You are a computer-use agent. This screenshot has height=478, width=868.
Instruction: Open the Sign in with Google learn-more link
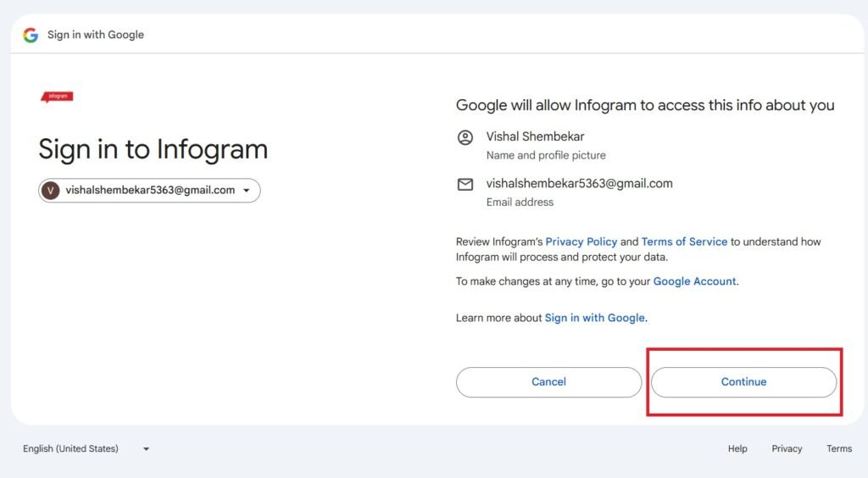click(x=594, y=318)
